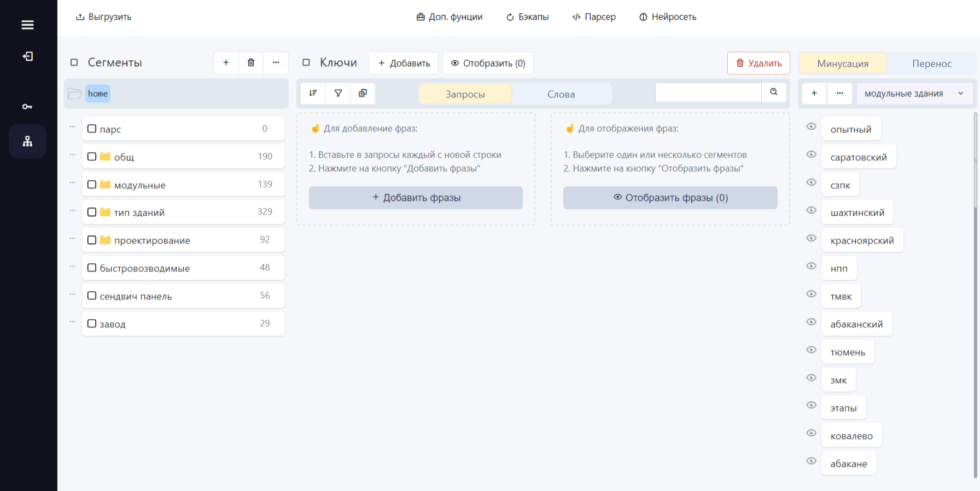The image size is (980, 491).
Task: Open the filter funnel icon
Action: [x=338, y=93]
